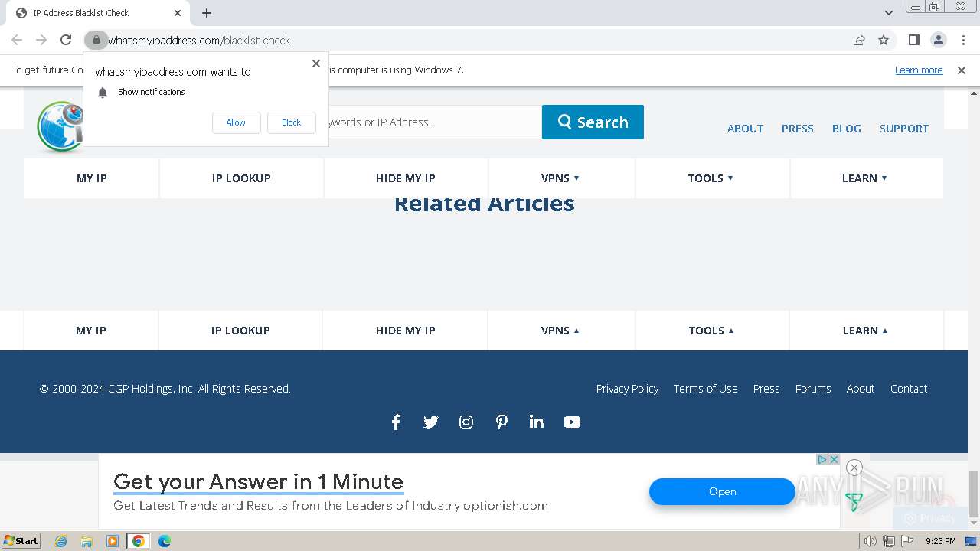This screenshot has height=551, width=980.
Task: Block notifications from whatismyipaddress.com
Action: (291, 122)
